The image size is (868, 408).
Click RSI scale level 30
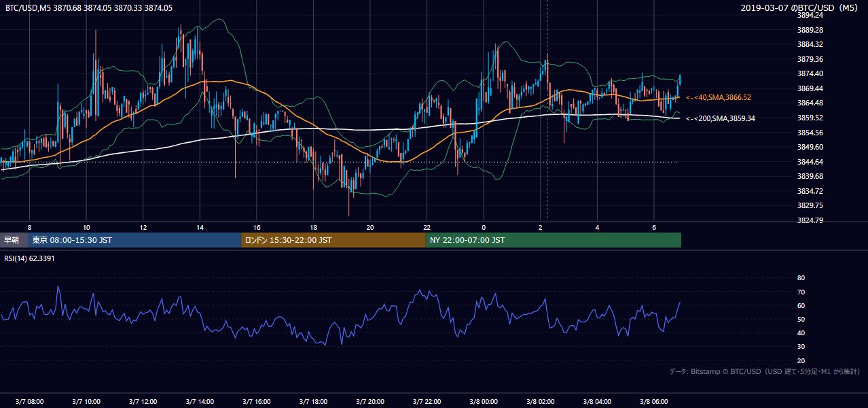[x=801, y=347]
